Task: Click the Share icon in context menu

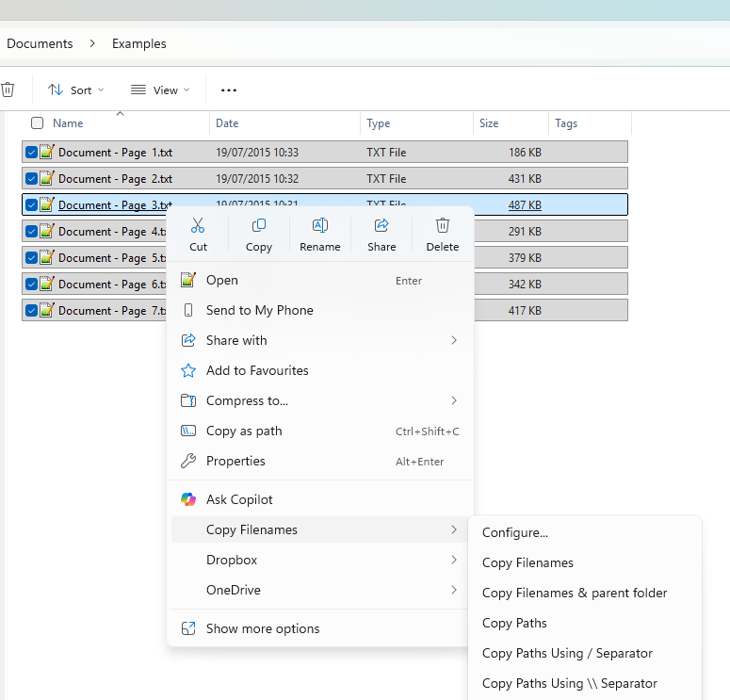Action: [381, 226]
